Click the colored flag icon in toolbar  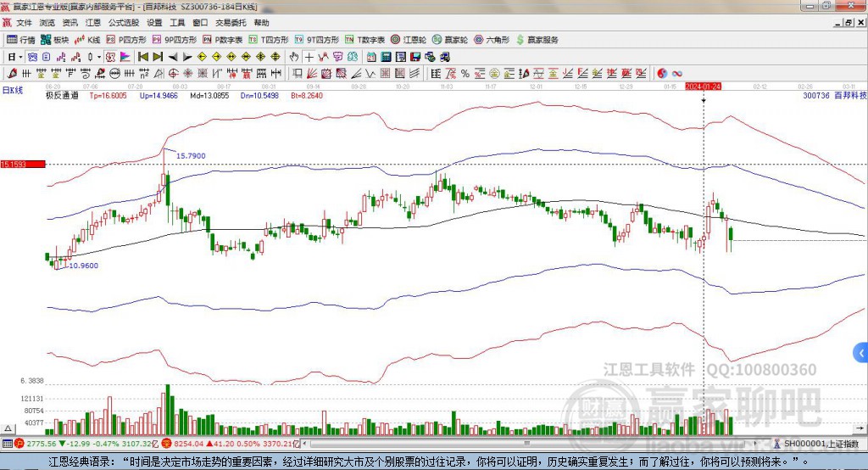[x=125, y=57]
